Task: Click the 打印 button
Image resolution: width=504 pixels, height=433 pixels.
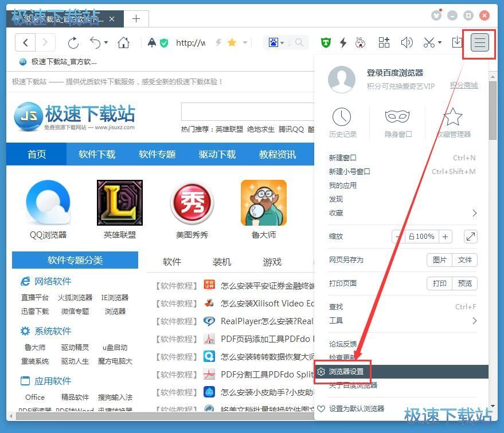Action: pyautogui.click(x=440, y=284)
